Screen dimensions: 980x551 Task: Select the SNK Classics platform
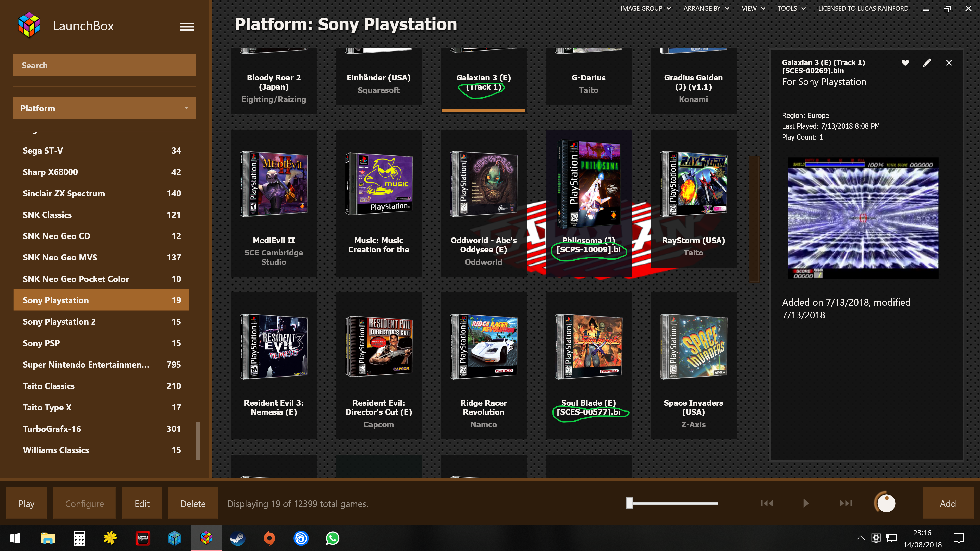(x=101, y=215)
